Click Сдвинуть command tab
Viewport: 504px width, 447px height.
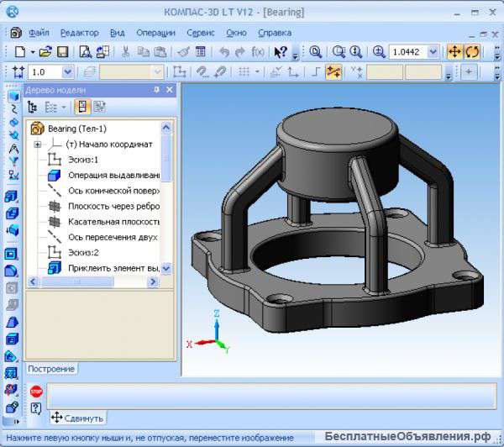coord(77,418)
